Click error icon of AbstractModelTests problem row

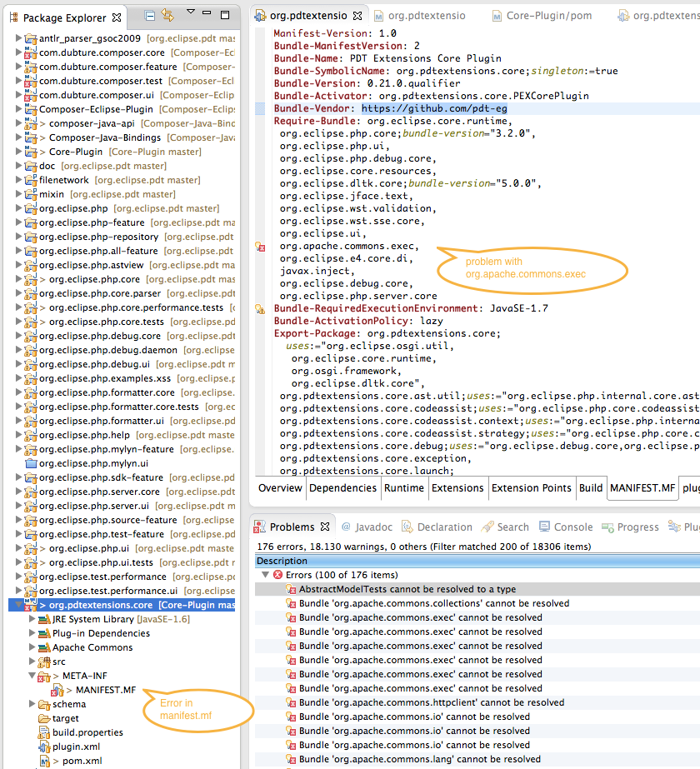291,590
